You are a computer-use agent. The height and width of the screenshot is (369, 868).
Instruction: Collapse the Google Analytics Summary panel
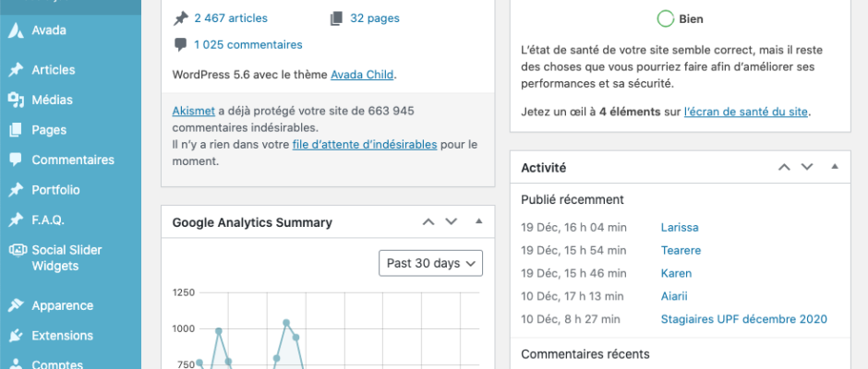[479, 221]
